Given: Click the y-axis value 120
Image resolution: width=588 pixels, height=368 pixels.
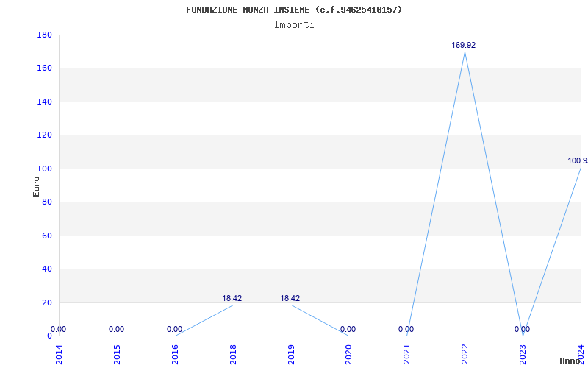Looking at the screenshot, I should pyautogui.click(x=44, y=135).
